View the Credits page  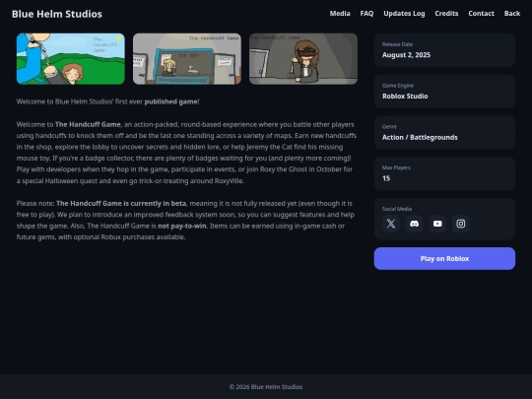(446, 14)
